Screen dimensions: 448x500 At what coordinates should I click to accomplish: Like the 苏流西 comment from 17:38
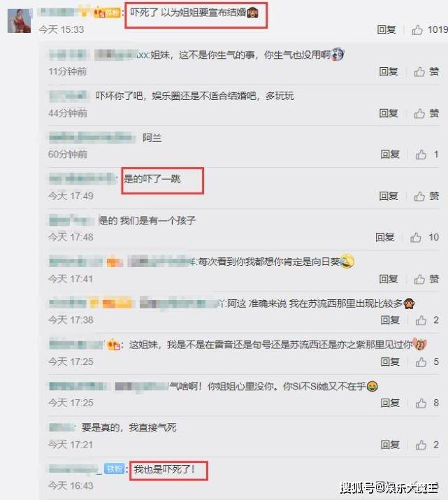pos(421,320)
